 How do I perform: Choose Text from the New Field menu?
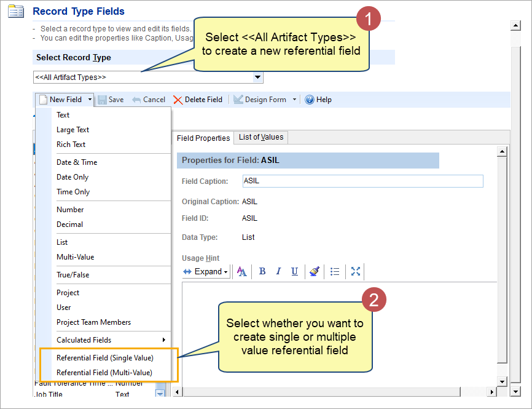63,115
